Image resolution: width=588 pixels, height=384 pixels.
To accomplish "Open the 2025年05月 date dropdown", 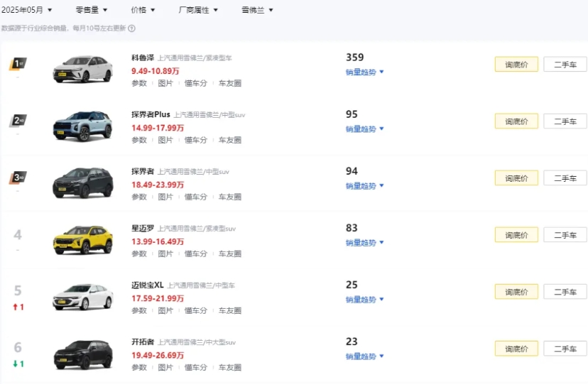I will (x=26, y=10).
